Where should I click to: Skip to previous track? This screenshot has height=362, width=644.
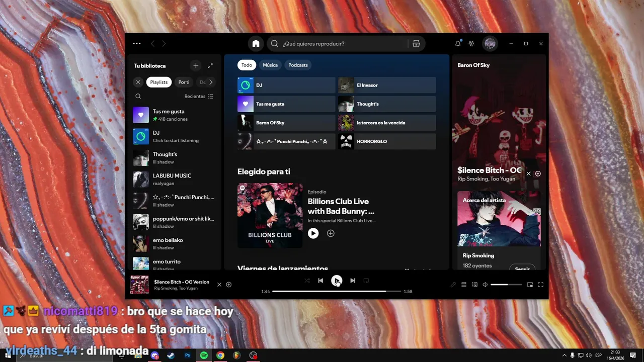pyautogui.click(x=320, y=281)
